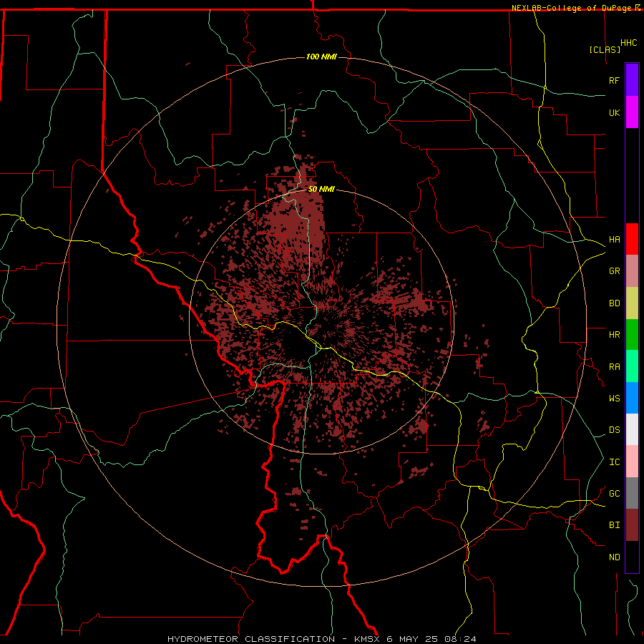Click the light pink IC legend swatch
The width and height of the screenshot is (644, 644).
click(632, 462)
